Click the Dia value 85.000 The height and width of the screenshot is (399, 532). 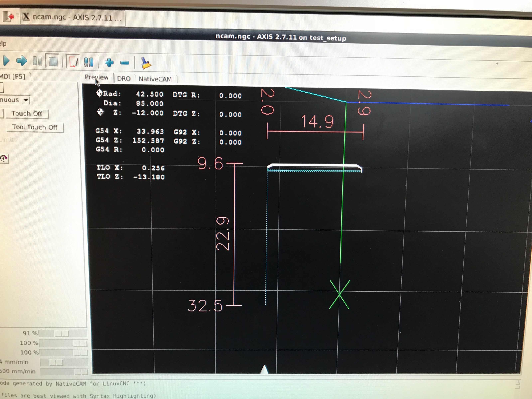coord(150,103)
